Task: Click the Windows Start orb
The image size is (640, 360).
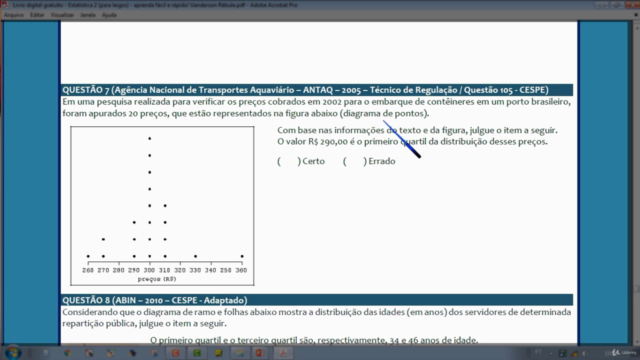Action: pos(13,353)
